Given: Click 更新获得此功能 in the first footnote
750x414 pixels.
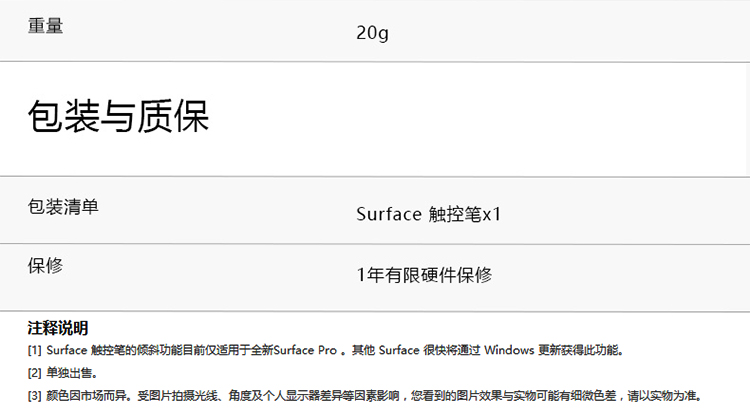Looking at the screenshot, I should click(579, 351).
